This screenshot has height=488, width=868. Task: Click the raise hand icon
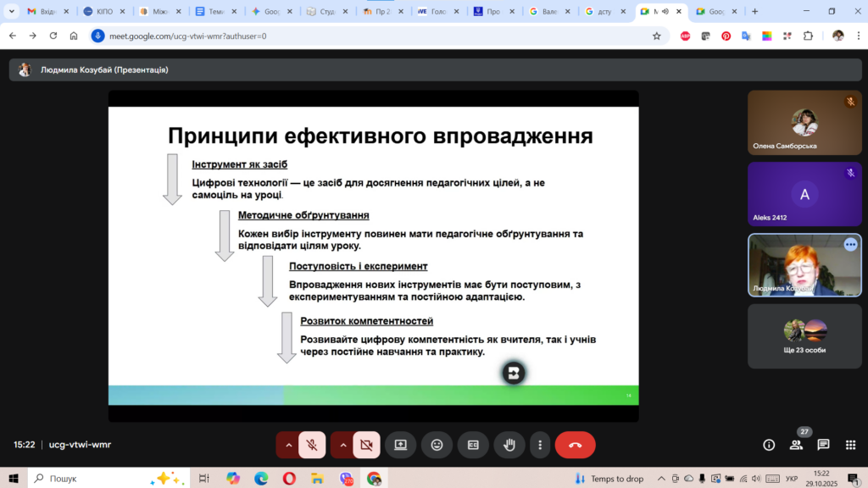[509, 445]
